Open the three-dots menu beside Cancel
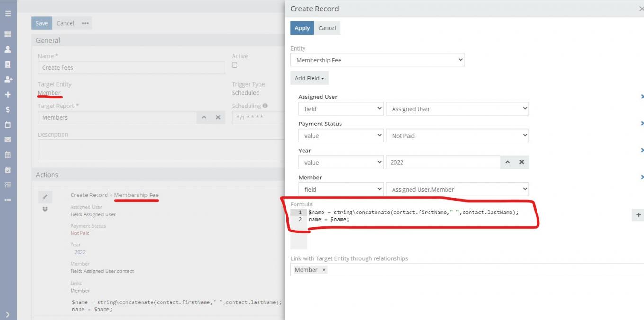The image size is (644, 320). point(85,23)
